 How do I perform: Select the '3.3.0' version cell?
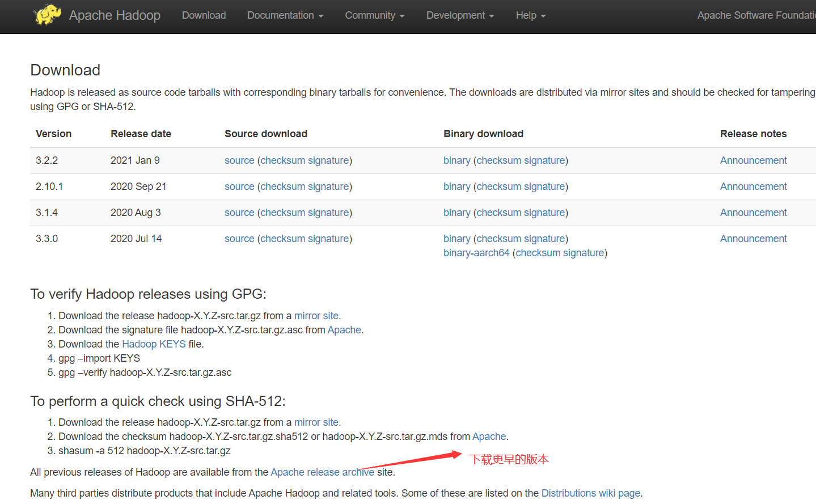click(47, 239)
